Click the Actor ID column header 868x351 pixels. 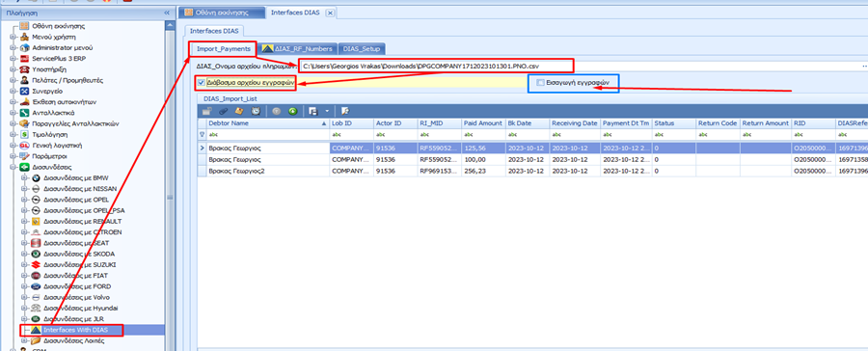click(394, 122)
